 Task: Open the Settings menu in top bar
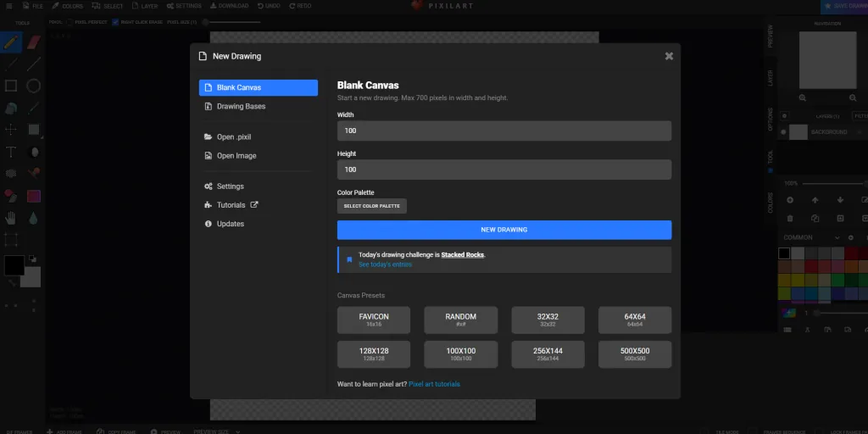[x=184, y=6]
